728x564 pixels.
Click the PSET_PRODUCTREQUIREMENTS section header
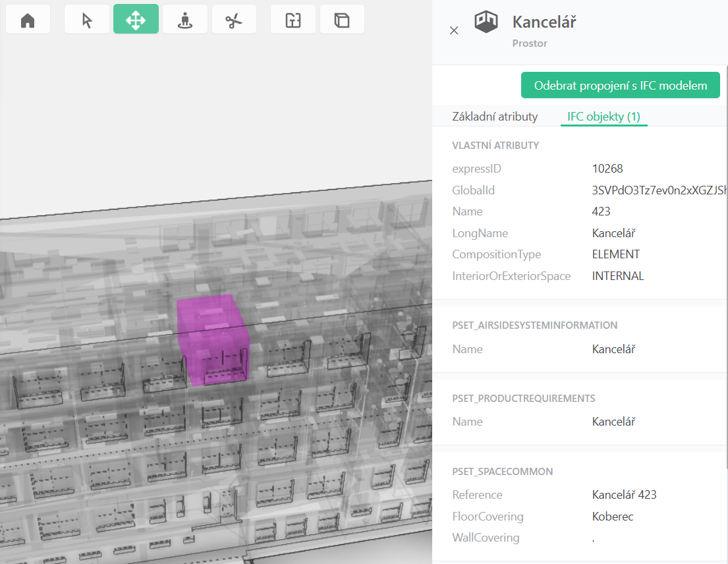pyautogui.click(x=523, y=398)
